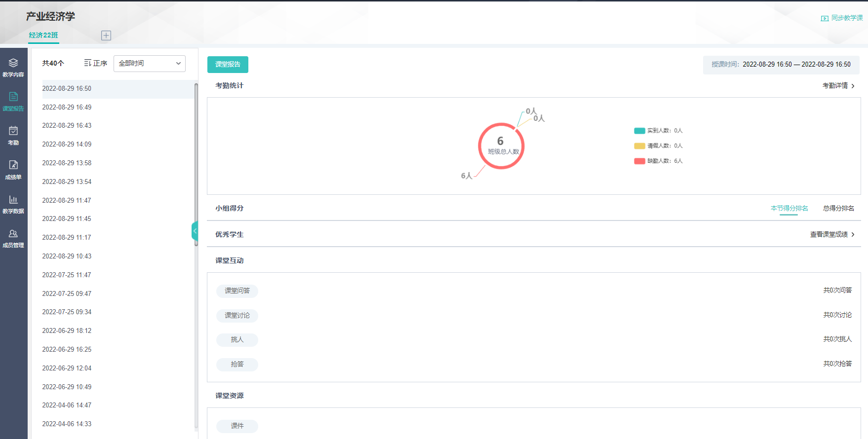This screenshot has height=439, width=868.
Task: Expand 考勤详情 attendance details
Action: 838,86
